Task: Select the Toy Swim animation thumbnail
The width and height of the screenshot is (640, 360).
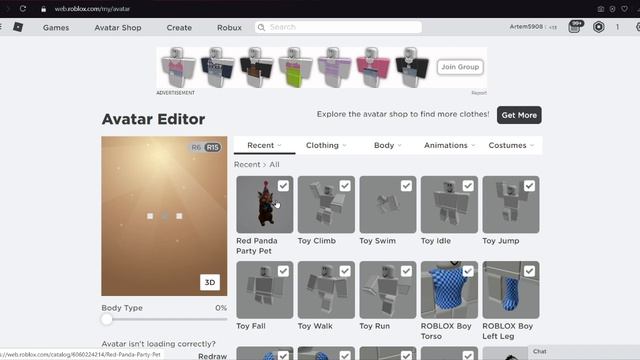Action: coord(388,204)
